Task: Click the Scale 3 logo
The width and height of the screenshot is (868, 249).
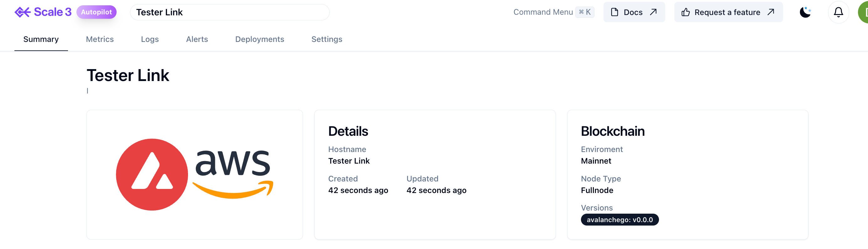Action: point(43,12)
